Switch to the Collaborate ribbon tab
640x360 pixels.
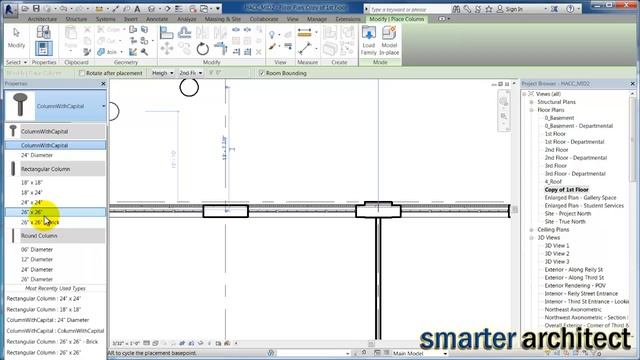264,19
